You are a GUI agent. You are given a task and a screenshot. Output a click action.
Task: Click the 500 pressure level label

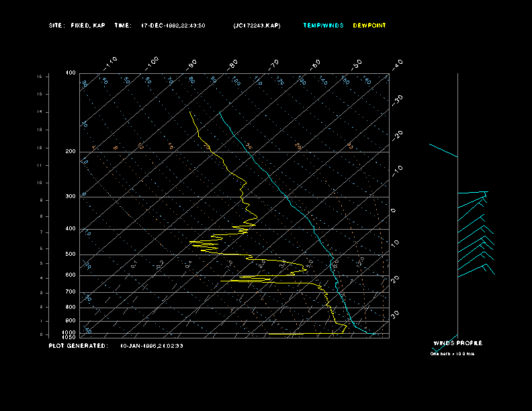pyautogui.click(x=71, y=255)
